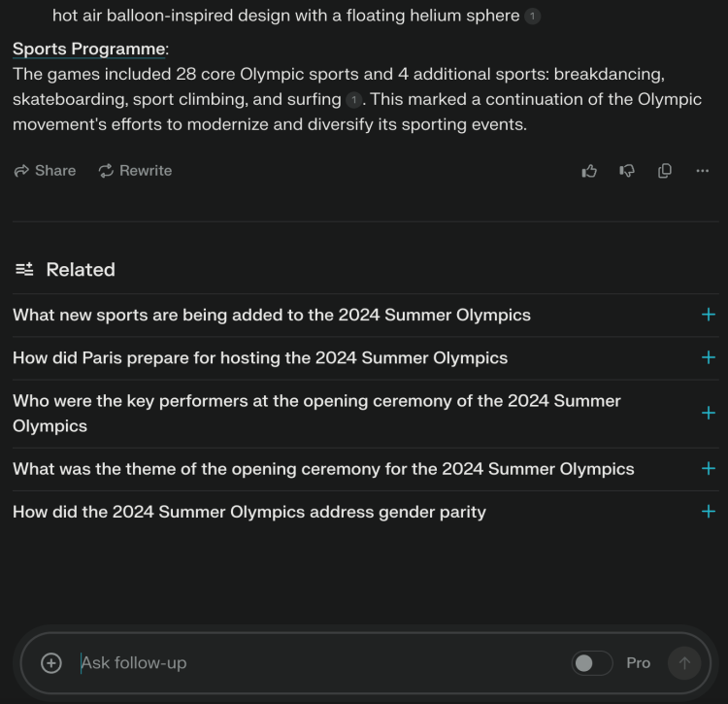This screenshot has width=728, height=704.
Task: Open the three-dot more options menu
Action: 703,171
